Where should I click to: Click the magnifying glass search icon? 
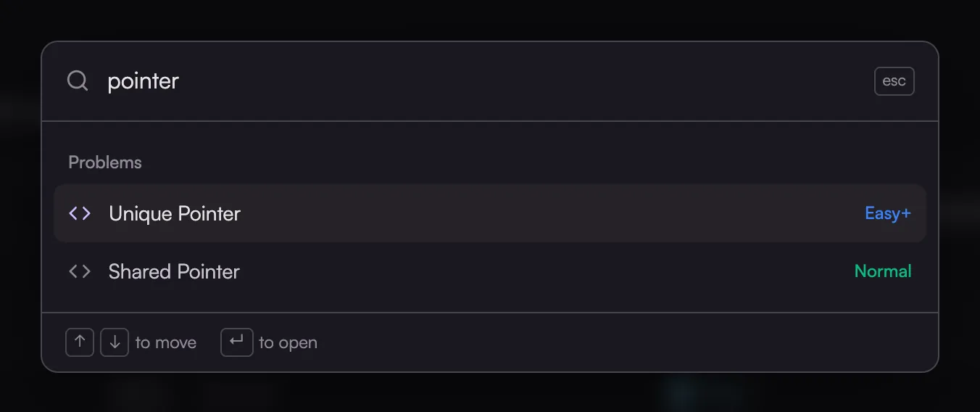(x=78, y=81)
